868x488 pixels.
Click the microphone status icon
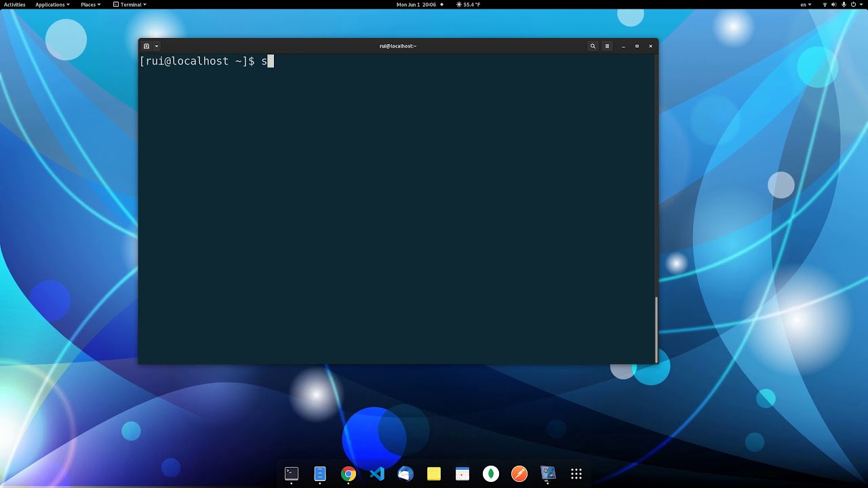click(844, 5)
